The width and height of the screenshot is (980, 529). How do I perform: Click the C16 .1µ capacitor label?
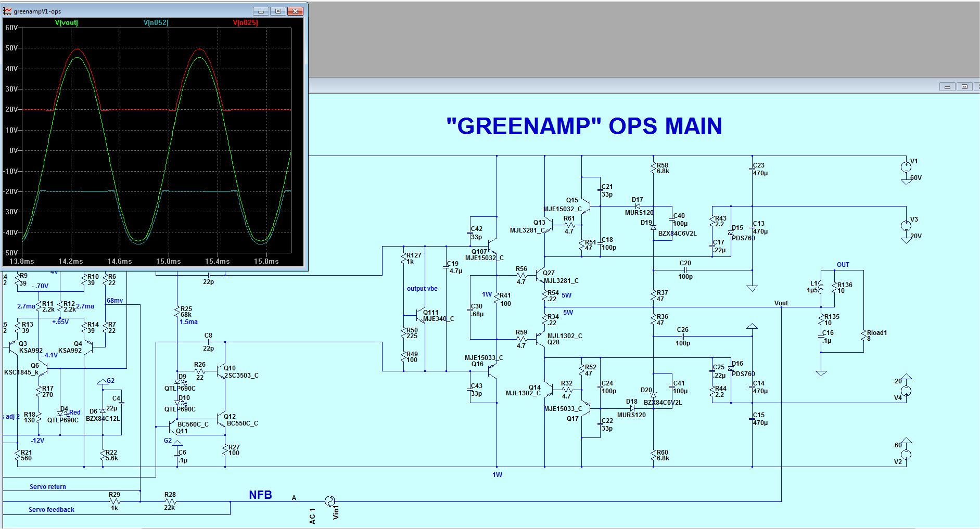click(828, 337)
